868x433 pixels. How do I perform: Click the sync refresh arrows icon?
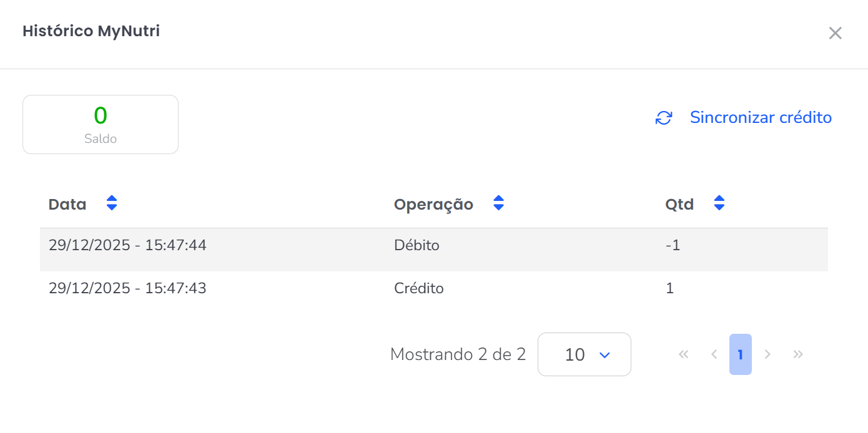click(663, 118)
